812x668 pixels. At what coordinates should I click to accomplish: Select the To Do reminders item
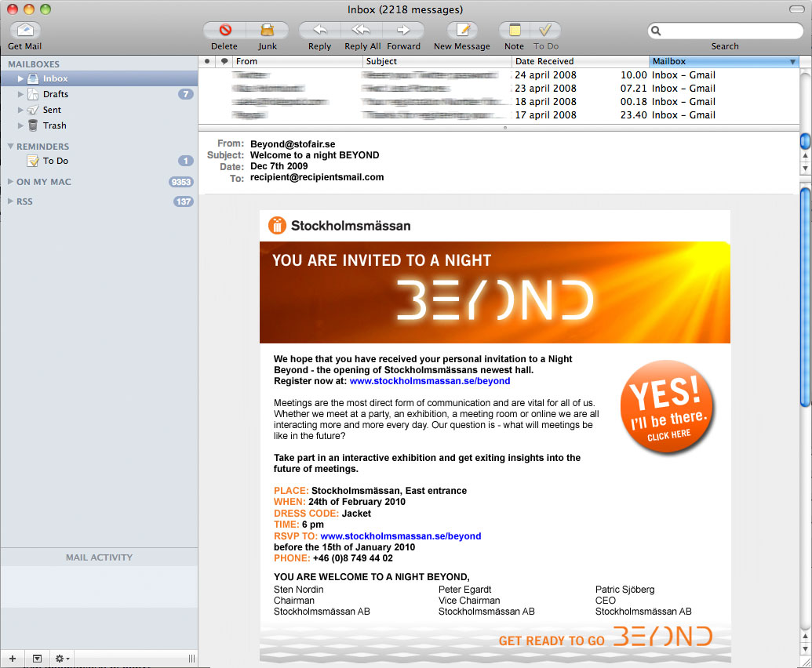tap(99, 161)
